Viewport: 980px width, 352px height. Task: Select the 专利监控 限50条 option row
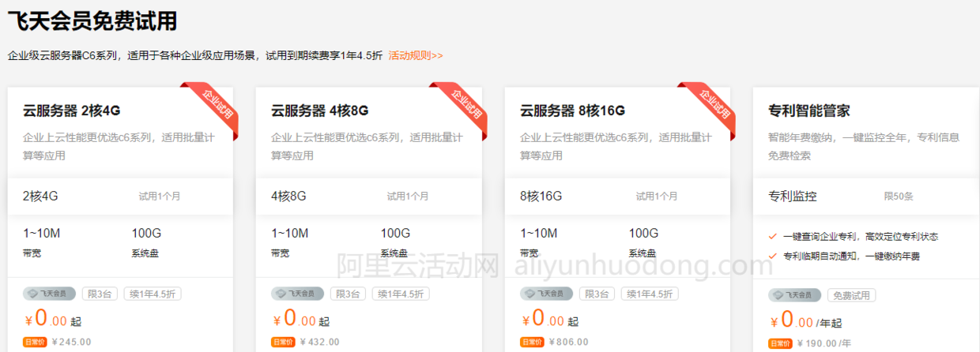866,196
